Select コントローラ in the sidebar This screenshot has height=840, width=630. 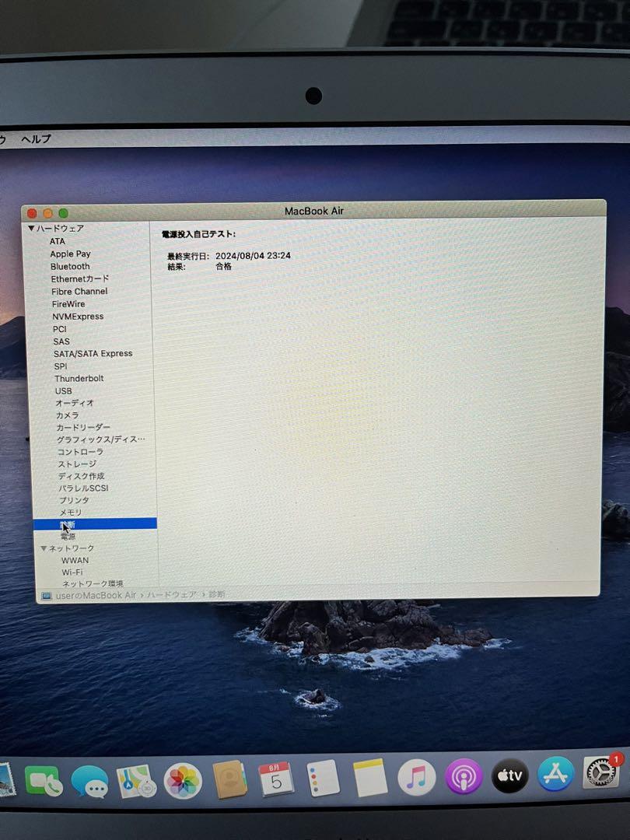(x=80, y=452)
